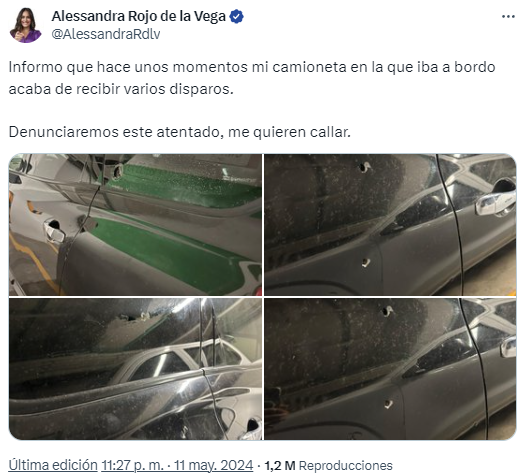Open the @AlessandraRdlv handle link

[106, 34]
